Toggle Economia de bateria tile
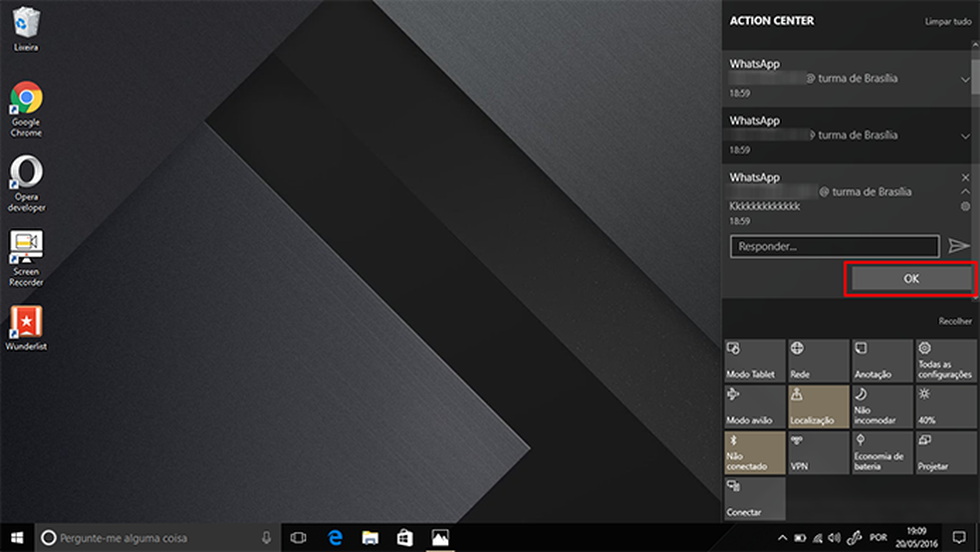The image size is (980, 552). click(881, 452)
